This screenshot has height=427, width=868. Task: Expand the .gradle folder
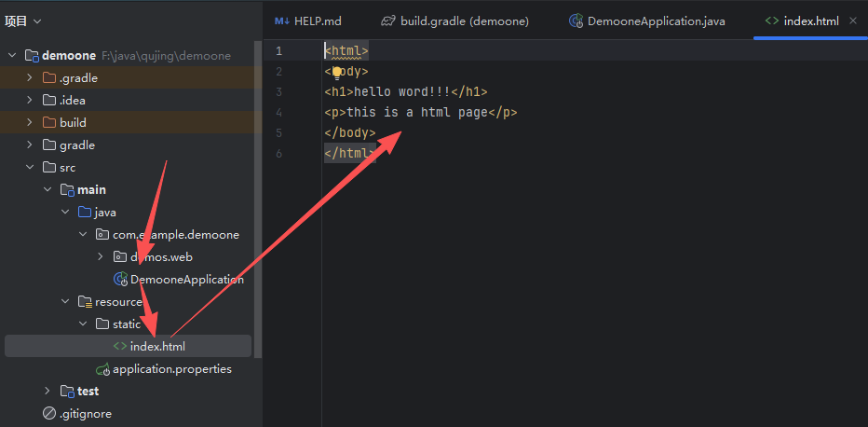coord(30,78)
